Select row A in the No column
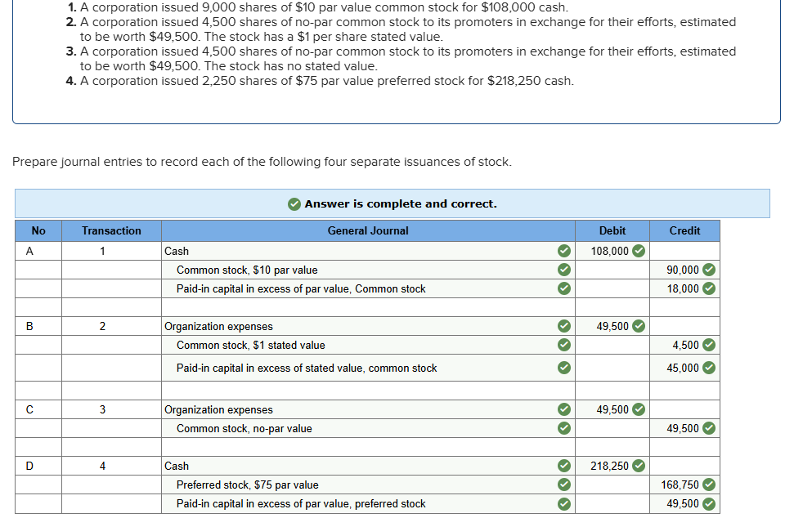The width and height of the screenshot is (812, 527). tap(30, 251)
